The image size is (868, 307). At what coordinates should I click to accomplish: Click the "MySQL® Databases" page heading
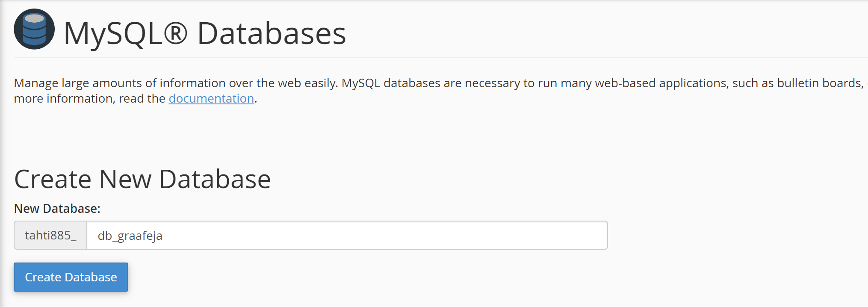(205, 33)
